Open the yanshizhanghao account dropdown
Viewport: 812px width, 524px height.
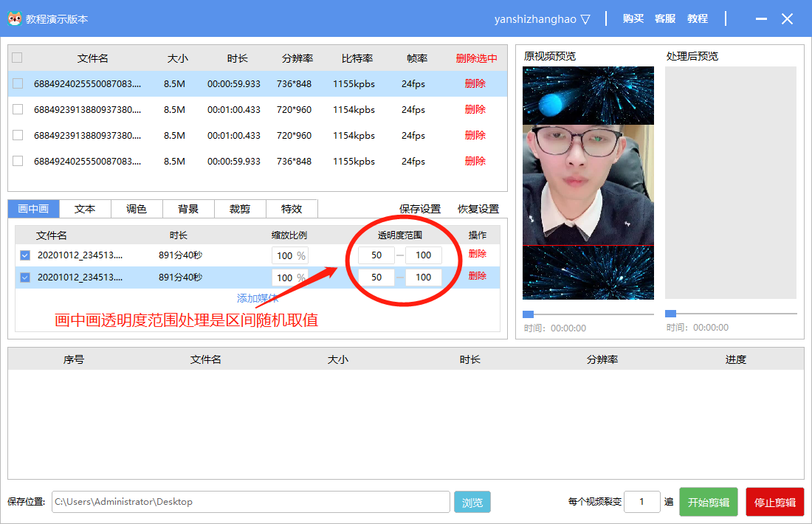(x=542, y=19)
